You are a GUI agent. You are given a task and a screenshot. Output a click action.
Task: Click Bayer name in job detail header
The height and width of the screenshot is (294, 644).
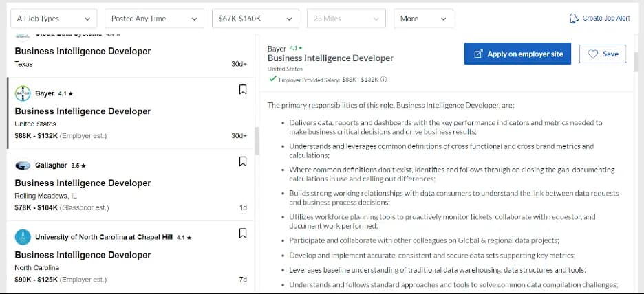click(277, 49)
